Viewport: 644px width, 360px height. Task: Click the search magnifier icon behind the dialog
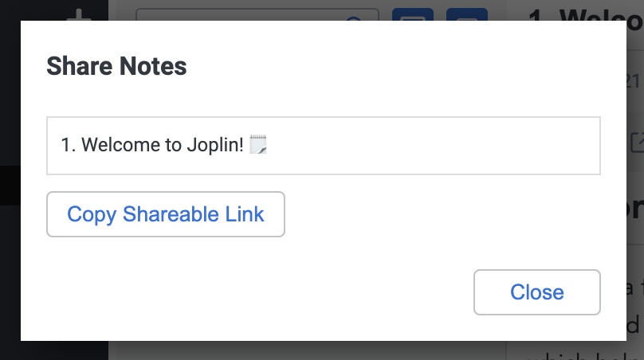pos(354,18)
